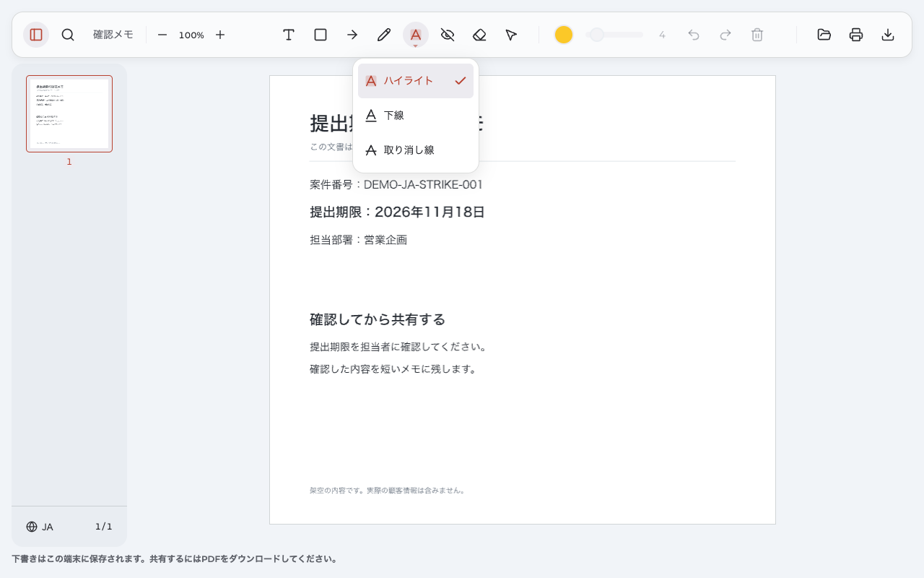Click the Redo arrow
The height and width of the screenshot is (578, 924).
pyautogui.click(x=725, y=35)
